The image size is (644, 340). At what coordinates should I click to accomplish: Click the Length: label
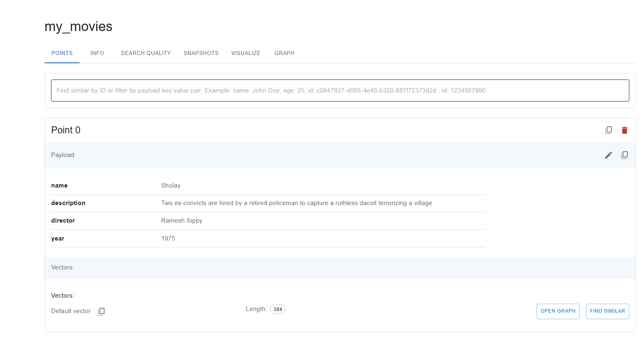coord(256,309)
